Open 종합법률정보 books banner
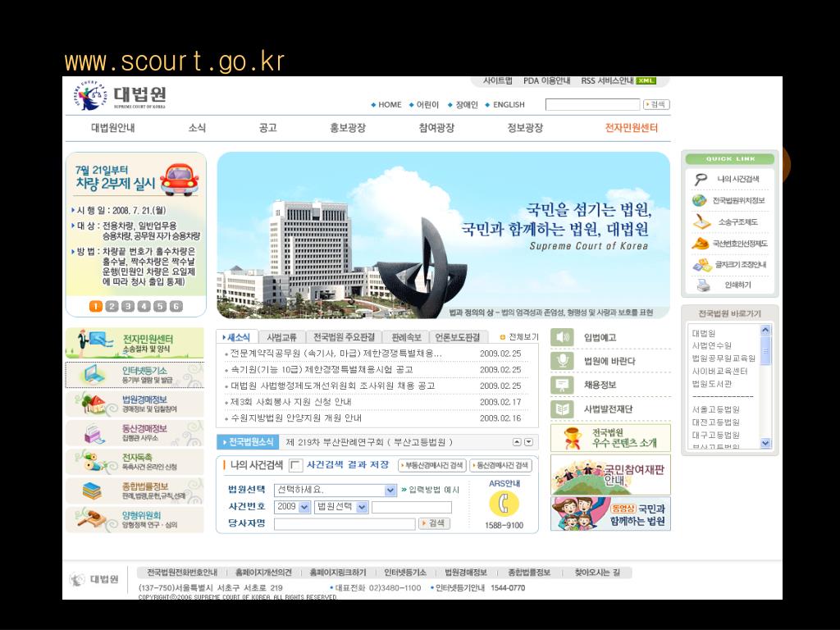Screen dimensions: 840x630 [x=135, y=491]
